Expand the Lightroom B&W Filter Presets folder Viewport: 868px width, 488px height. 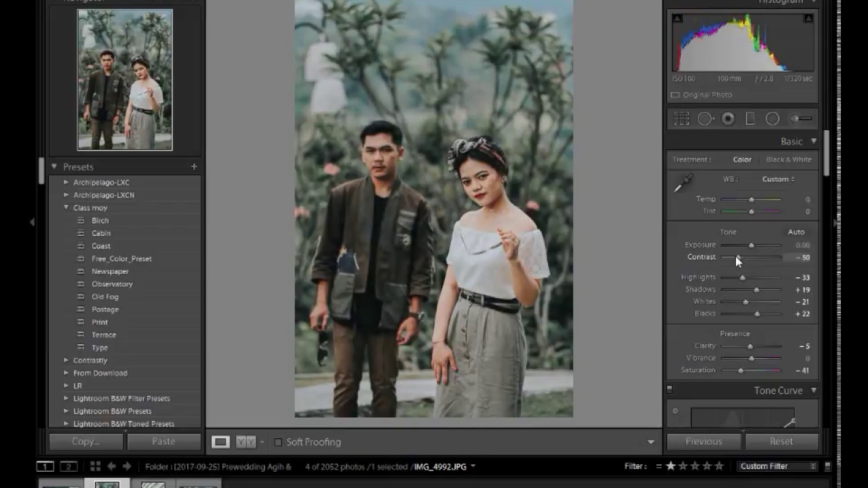66,399
